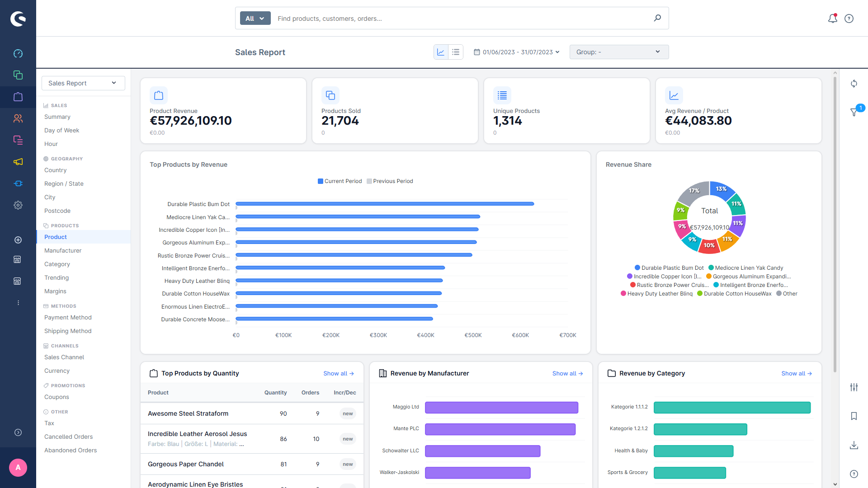
Task: Open the filter funnel icon
Action: tap(854, 112)
